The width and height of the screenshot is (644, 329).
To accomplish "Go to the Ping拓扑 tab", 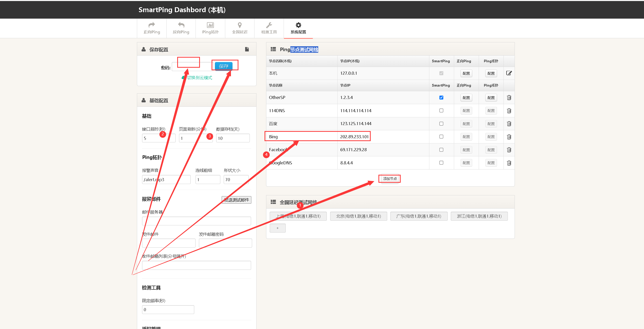I will pos(210,28).
